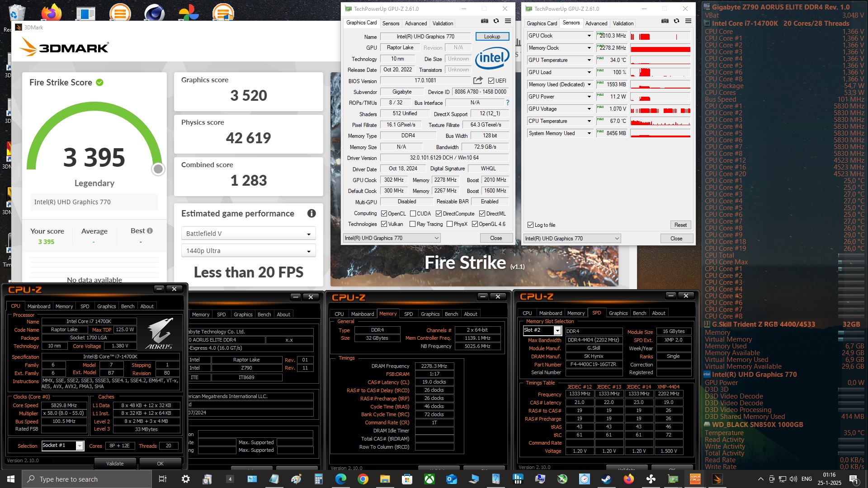Open hamburger menu in left GPU-Z window
The width and height of the screenshot is (868, 488).
[508, 21]
